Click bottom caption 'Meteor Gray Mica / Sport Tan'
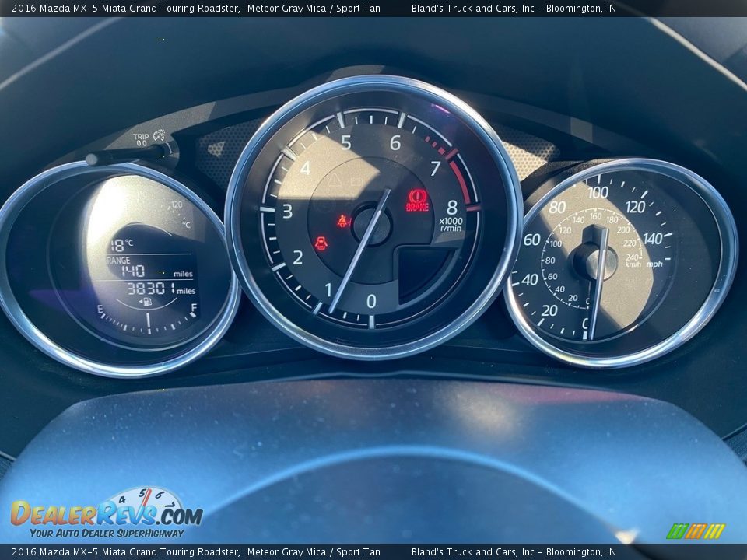The image size is (747, 560). coord(314,552)
